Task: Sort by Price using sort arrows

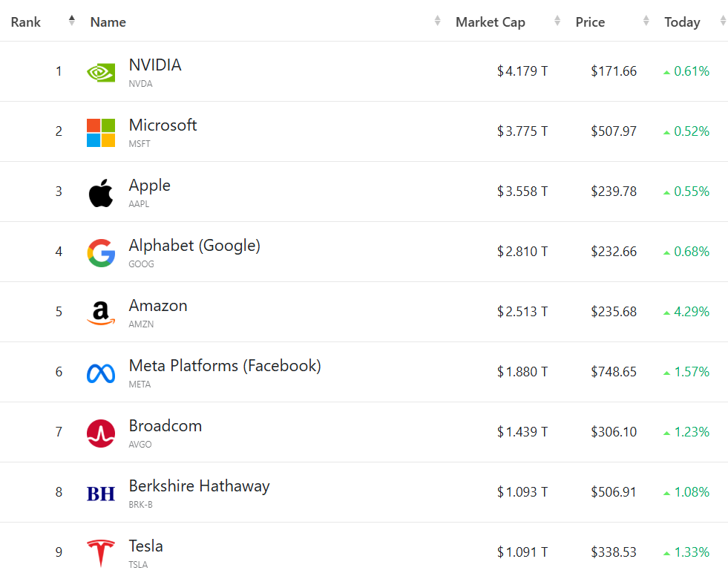Action: 646,21
